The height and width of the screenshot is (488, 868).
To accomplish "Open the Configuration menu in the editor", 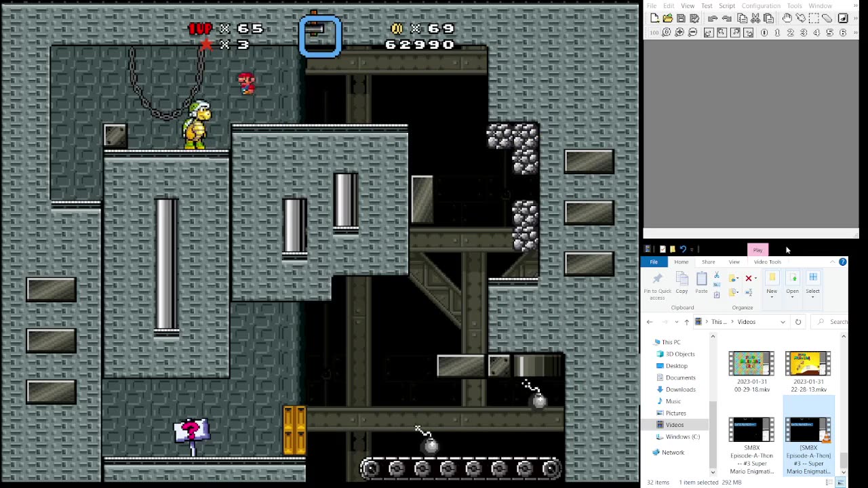I will [x=761, y=6].
